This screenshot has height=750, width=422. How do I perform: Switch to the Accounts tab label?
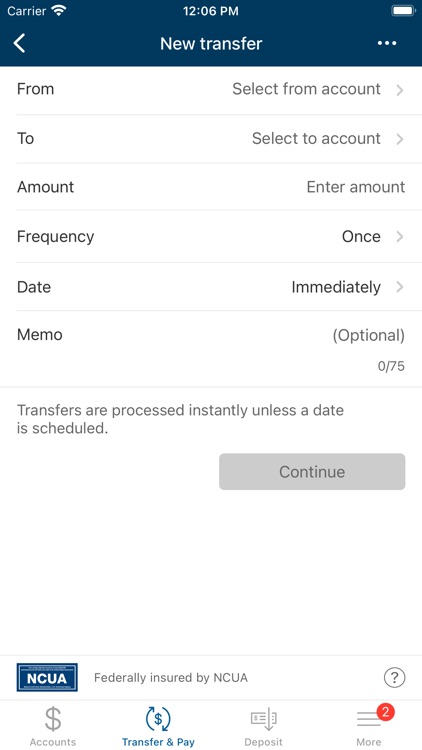[x=53, y=742]
